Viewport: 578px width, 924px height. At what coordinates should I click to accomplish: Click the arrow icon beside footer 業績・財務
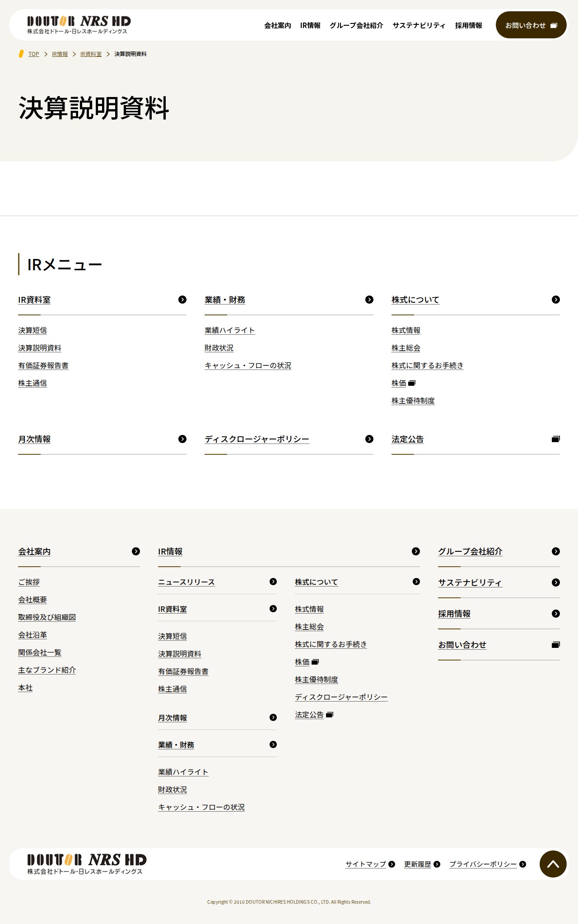click(273, 744)
